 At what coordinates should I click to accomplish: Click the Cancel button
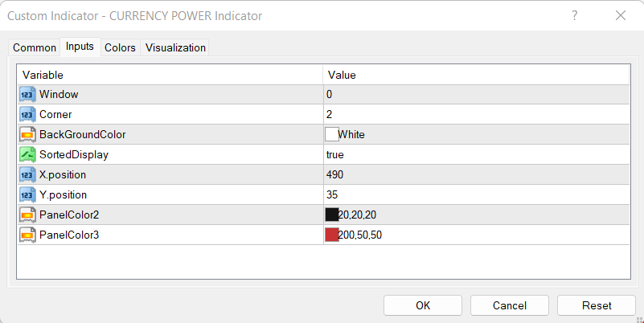click(x=510, y=305)
